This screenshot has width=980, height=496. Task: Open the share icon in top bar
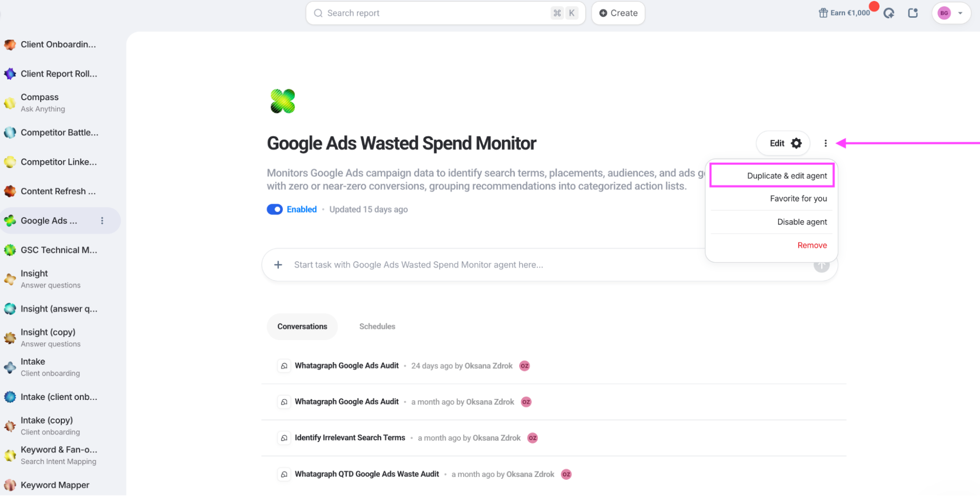point(913,13)
